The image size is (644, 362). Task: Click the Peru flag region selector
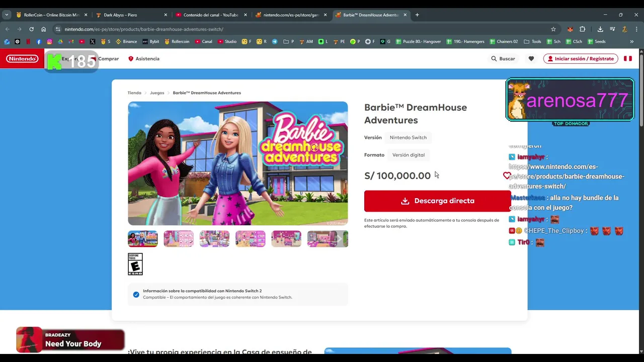[x=628, y=59]
